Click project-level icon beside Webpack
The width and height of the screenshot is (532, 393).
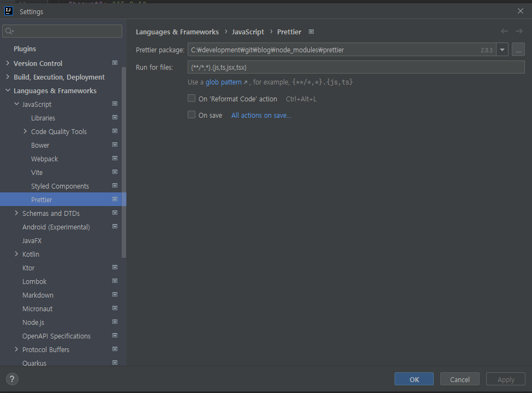pyautogui.click(x=115, y=159)
